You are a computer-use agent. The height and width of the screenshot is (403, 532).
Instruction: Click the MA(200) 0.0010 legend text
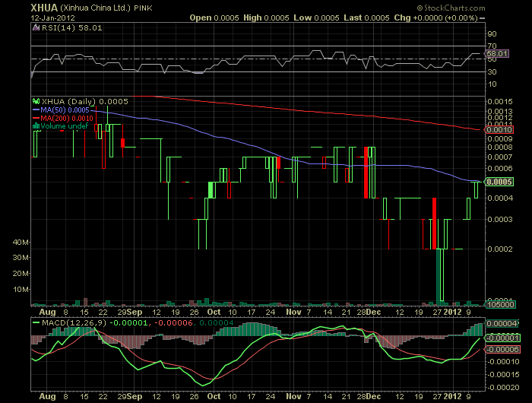pos(67,118)
